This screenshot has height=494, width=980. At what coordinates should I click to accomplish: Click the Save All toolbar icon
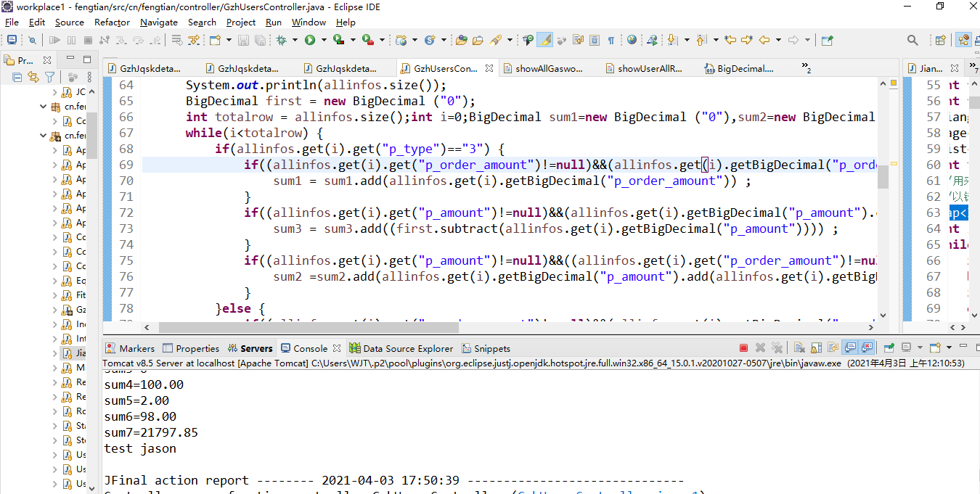pyautogui.click(x=260, y=40)
